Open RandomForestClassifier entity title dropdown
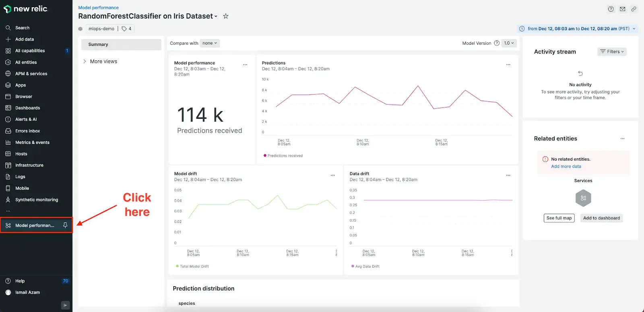644x312 pixels. click(148, 16)
